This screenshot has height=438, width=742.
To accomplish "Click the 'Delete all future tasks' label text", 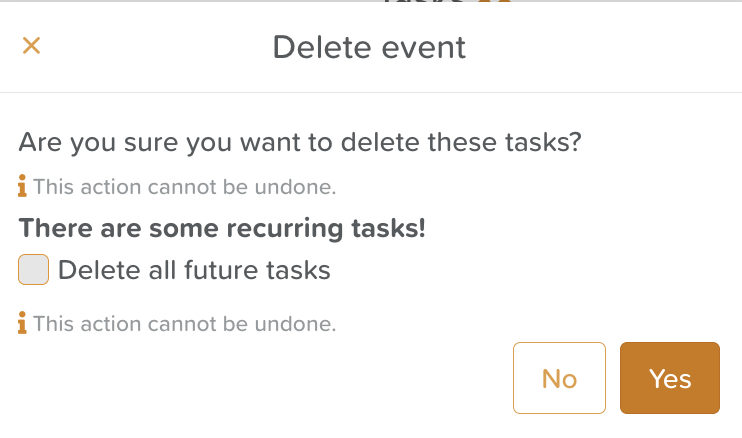I will click(x=194, y=270).
